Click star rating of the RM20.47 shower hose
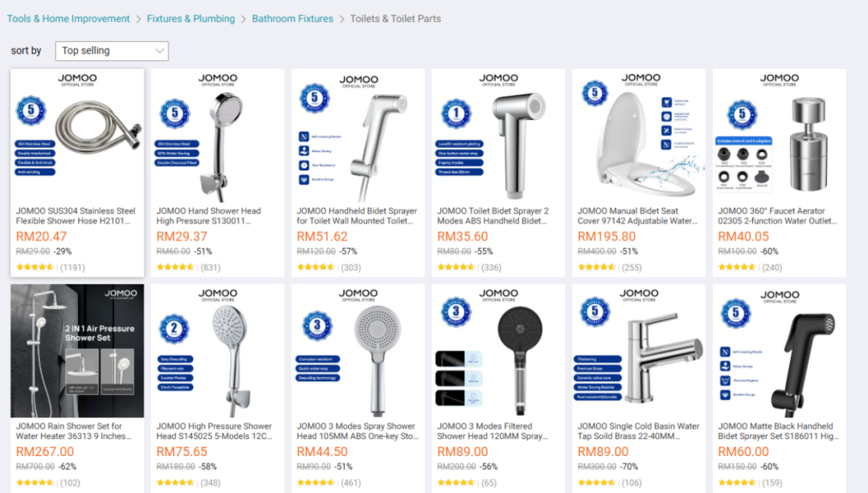This screenshot has height=493, width=868. pos(35,267)
